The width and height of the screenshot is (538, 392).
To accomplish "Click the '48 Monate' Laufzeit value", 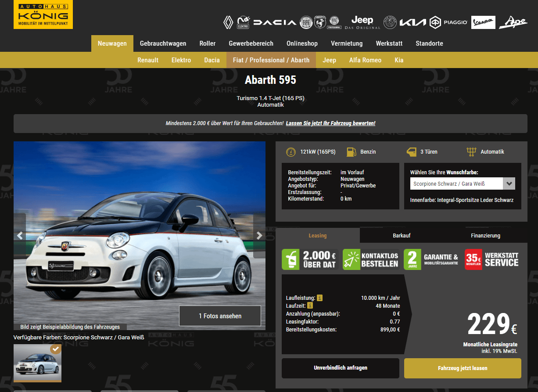I will tap(388, 306).
